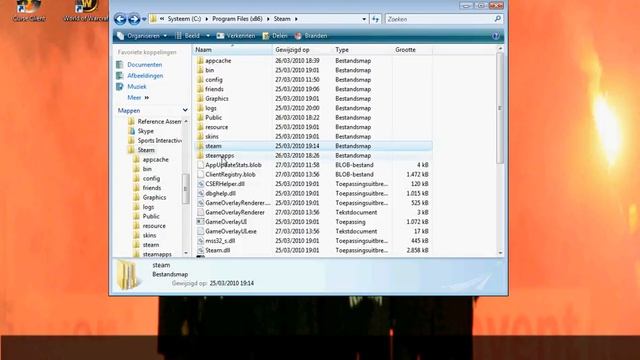Go back with the Explorer back arrow
This screenshot has height=360, width=640.
(x=120, y=19)
